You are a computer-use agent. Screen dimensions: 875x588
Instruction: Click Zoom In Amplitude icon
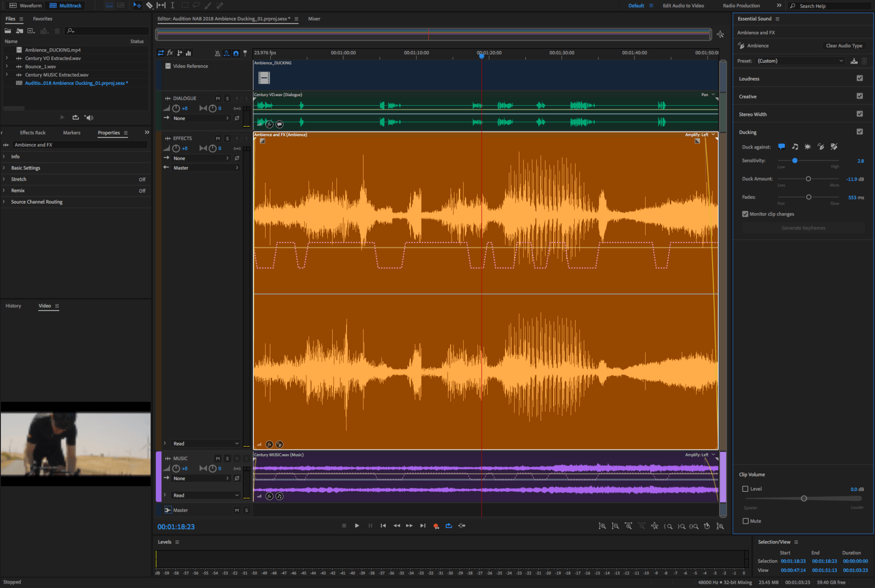pos(602,526)
